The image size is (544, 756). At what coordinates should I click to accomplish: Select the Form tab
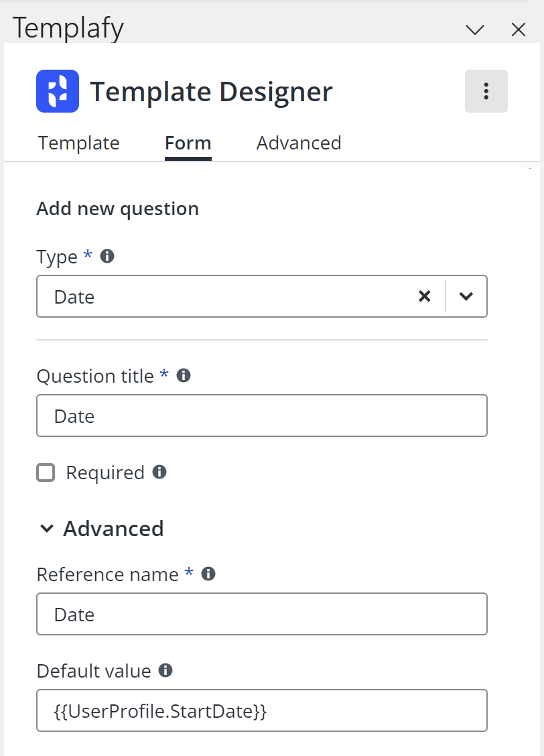pos(188,143)
